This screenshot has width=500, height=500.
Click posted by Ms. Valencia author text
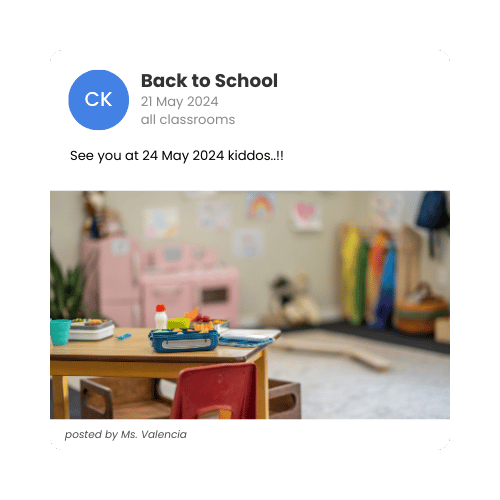(126, 434)
